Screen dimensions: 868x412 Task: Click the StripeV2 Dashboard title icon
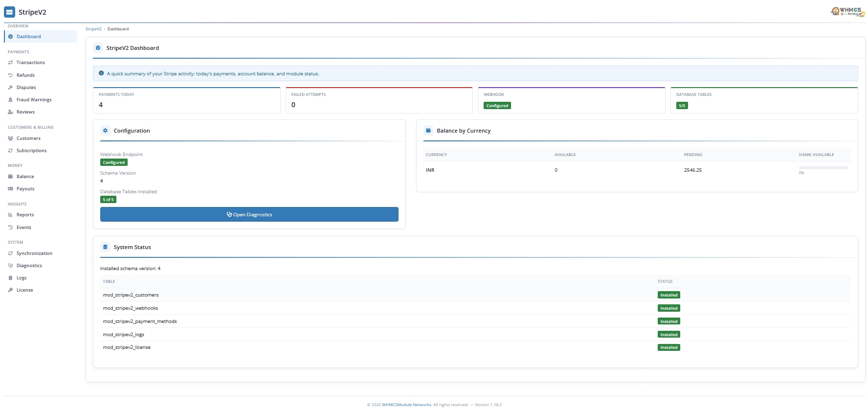click(x=98, y=48)
